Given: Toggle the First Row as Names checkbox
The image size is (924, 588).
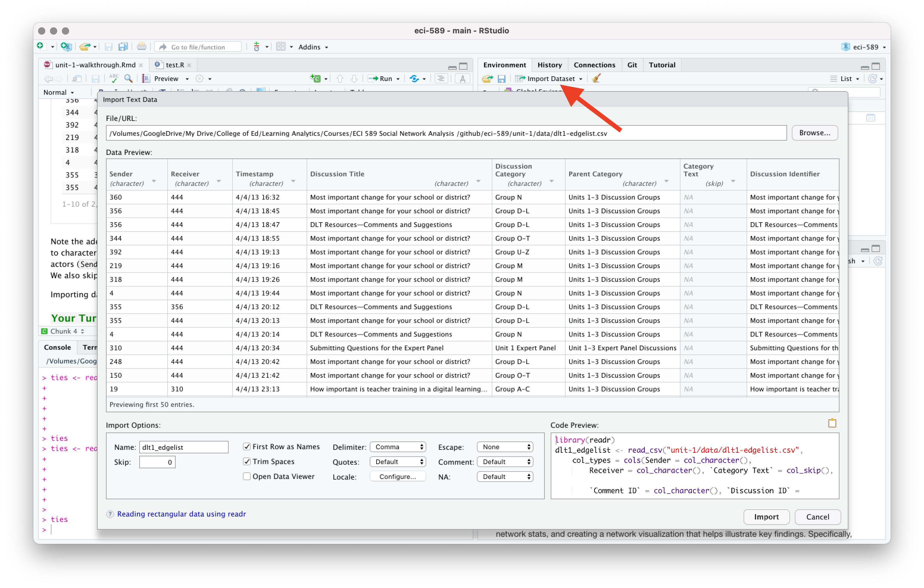Looking at the screenshot, I should tap(247, 446).
